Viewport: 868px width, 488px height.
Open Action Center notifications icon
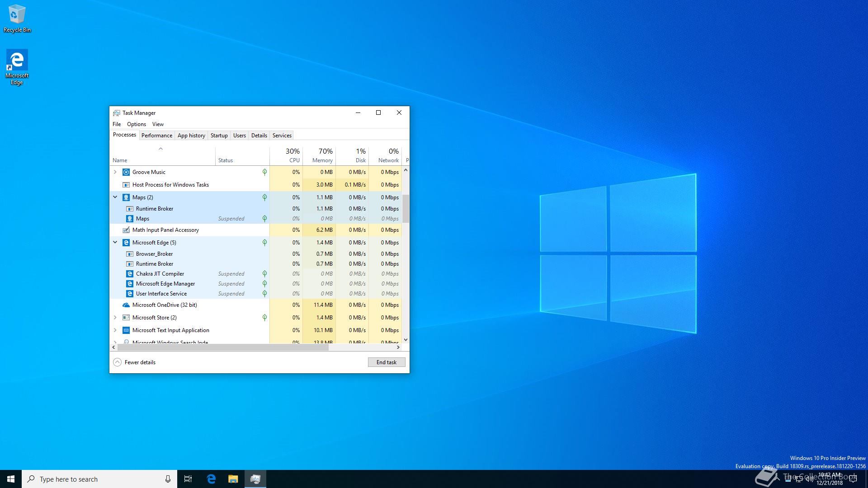pyautogui.click(x=853, y=479)
